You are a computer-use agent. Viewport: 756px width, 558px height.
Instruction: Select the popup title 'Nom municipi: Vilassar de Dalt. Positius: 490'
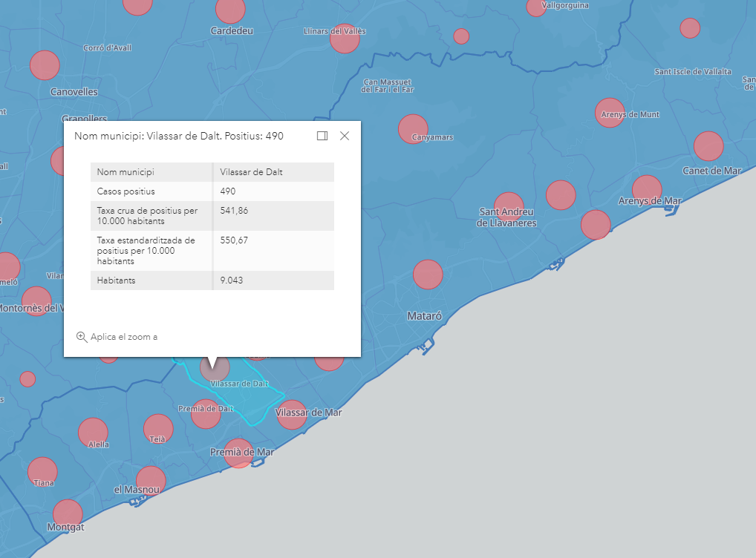tap(179, 136)
